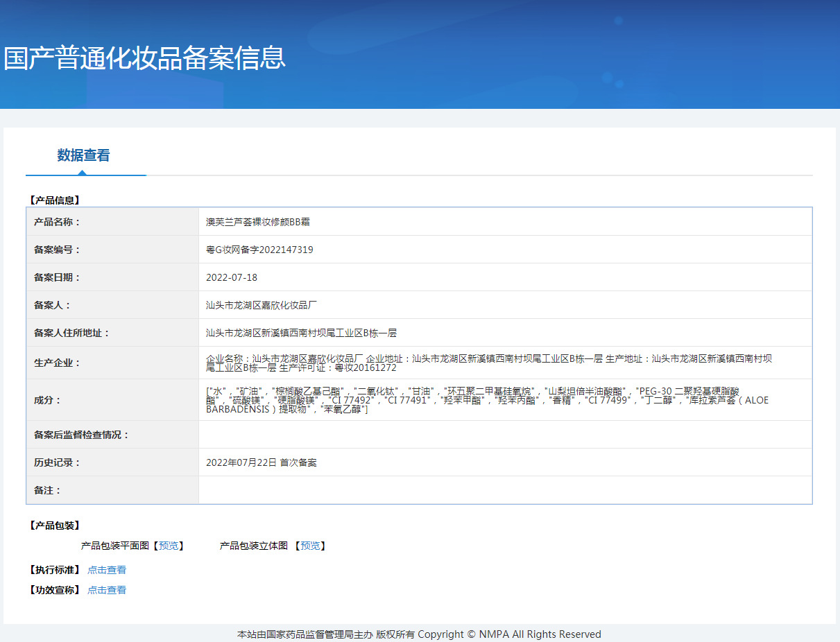Click the 【执行标准】 heading

(x=55, y=570)
